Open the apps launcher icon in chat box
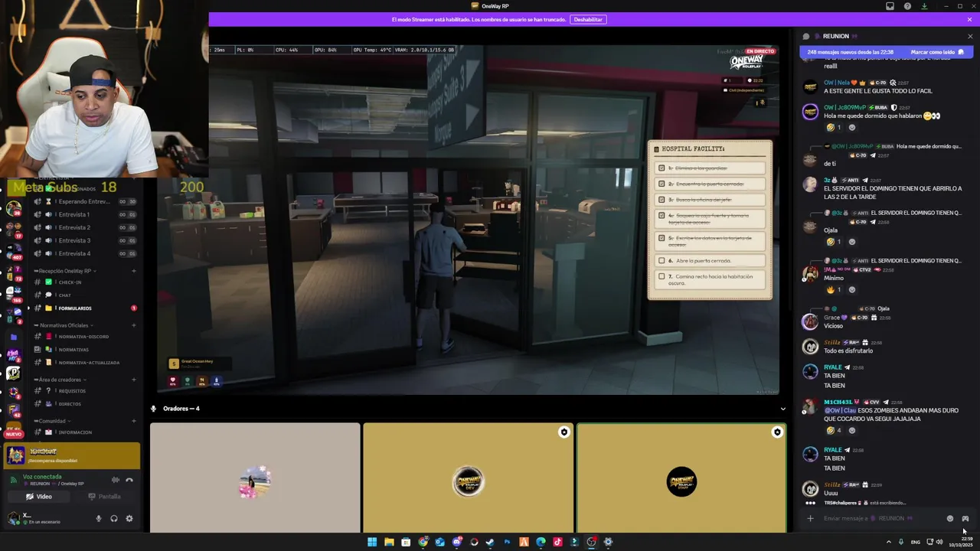 (965, 518)
